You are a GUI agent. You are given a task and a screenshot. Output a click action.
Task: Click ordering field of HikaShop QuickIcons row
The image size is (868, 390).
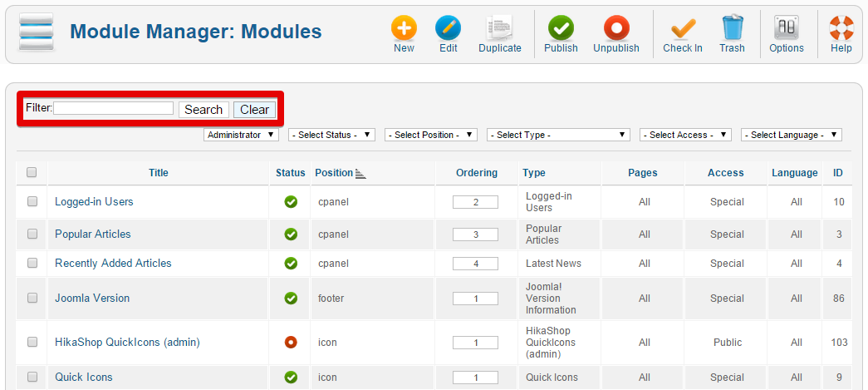(x=475, y=343)
